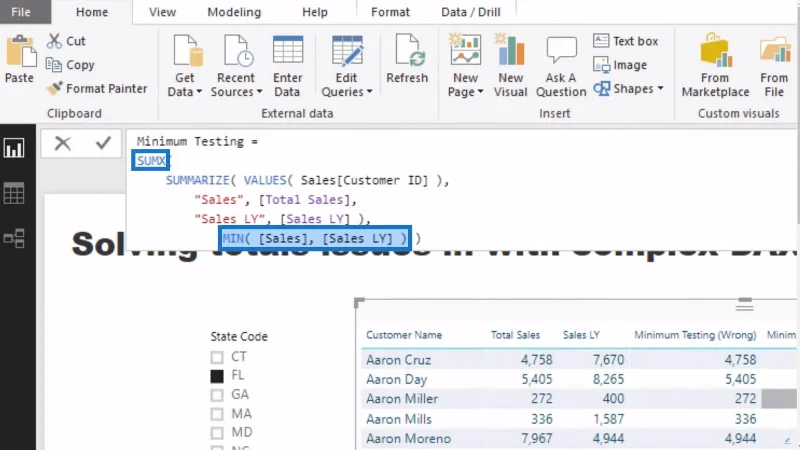800x450 pixels.
Task: Select the Aaron Day row
Action: (579, 379)
